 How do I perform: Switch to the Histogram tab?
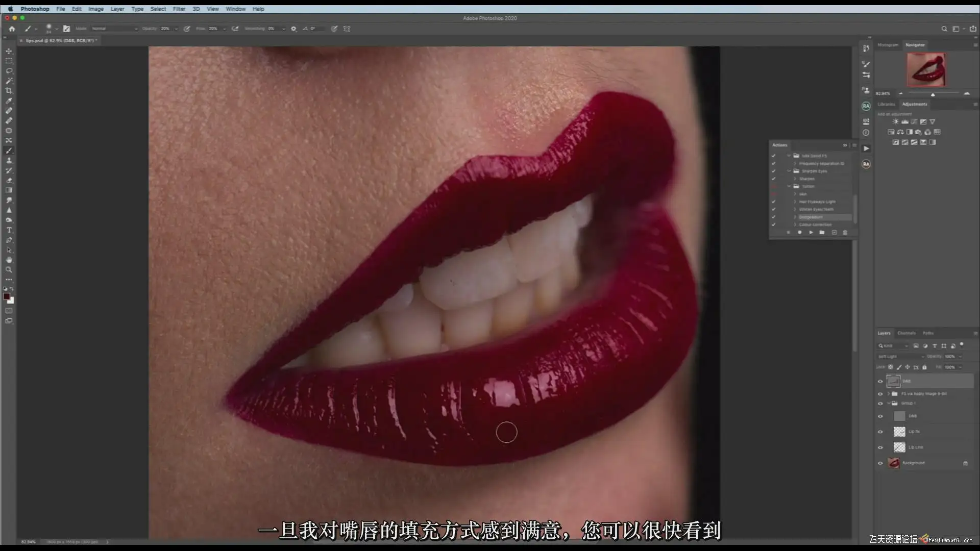coord(888,45)
